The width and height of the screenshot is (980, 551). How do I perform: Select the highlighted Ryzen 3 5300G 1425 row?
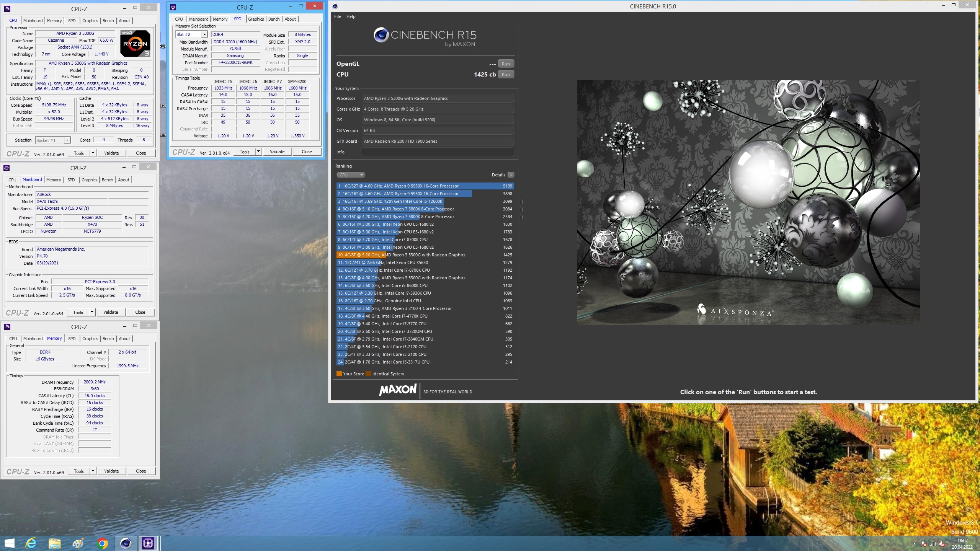(425, 255)
